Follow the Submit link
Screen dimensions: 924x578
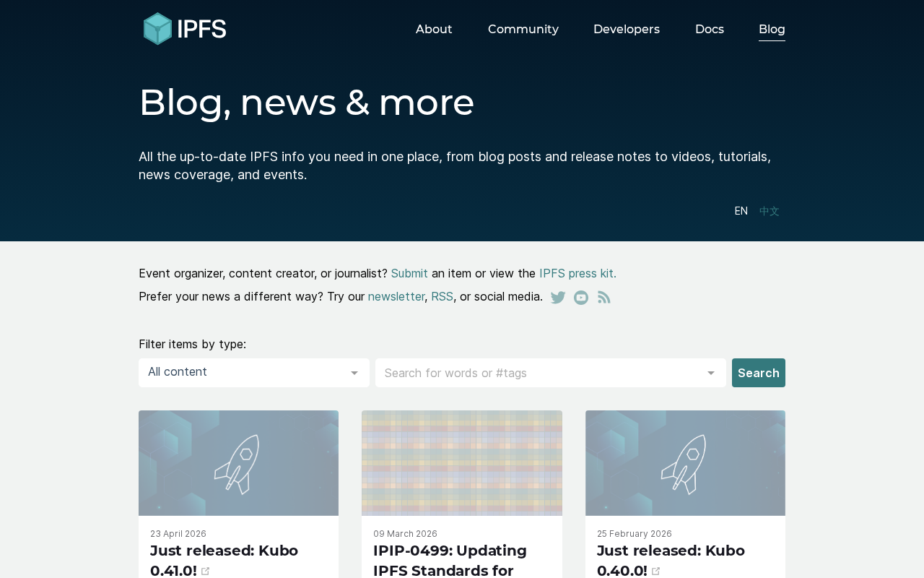[x=409, y=273]
